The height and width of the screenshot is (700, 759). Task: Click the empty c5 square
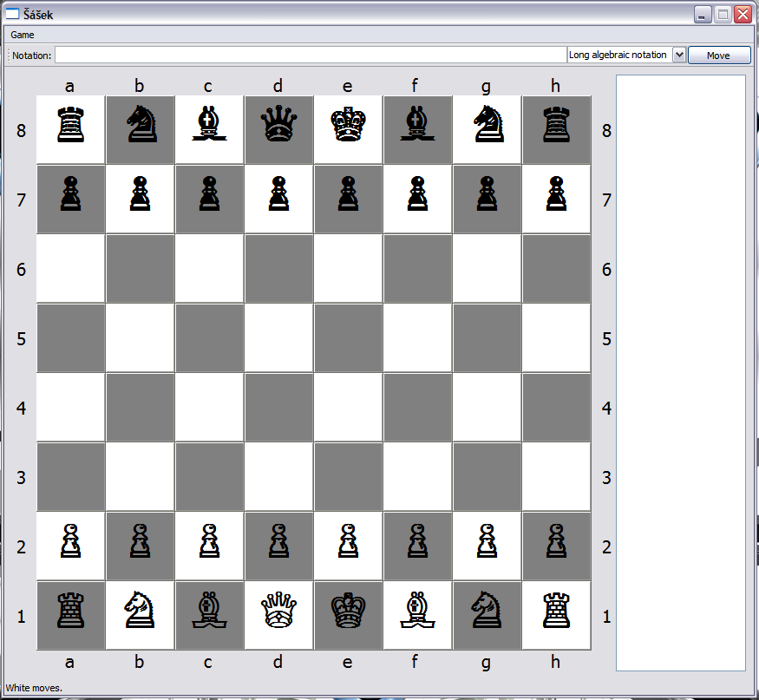coord(210,338)
